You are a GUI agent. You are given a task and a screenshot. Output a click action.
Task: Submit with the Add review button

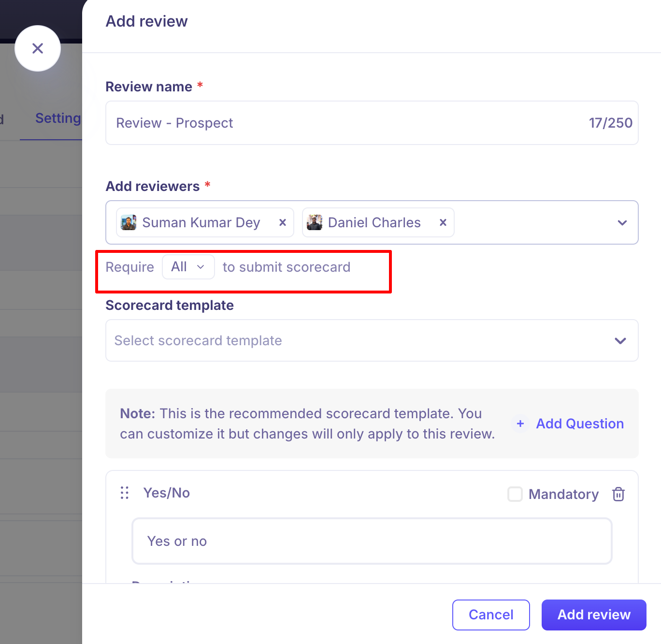click(x=594, y=615)
